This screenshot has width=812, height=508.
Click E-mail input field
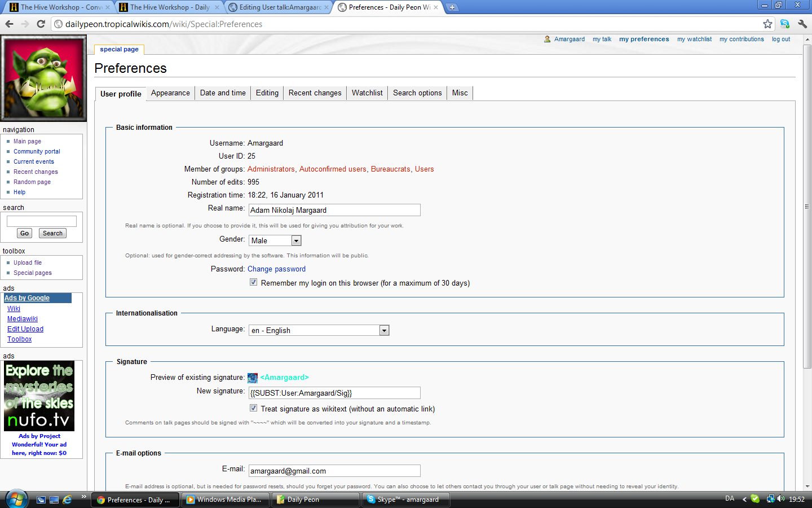(334, 471)
